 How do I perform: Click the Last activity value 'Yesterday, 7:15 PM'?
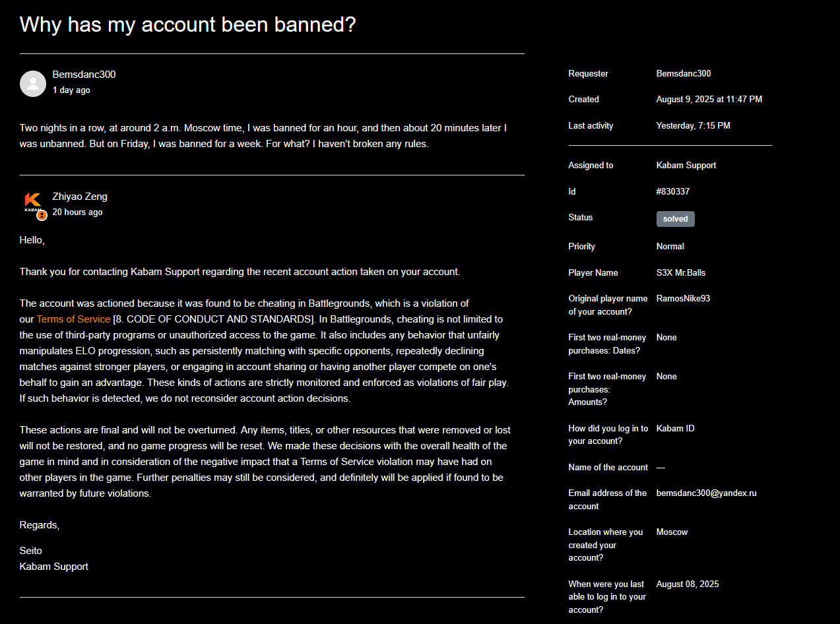pos(693,126)
